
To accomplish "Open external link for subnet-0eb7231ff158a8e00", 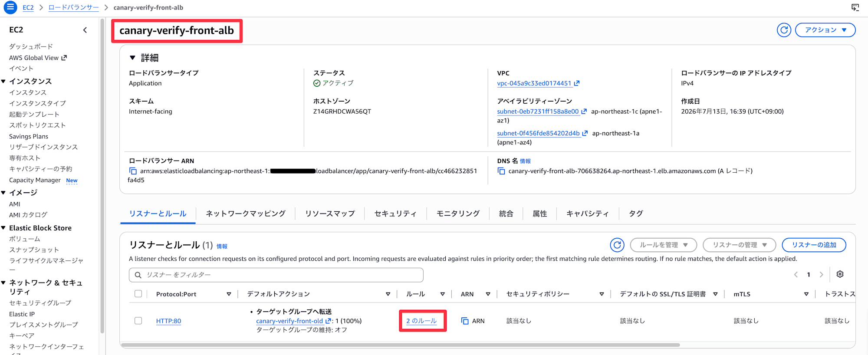I will click(x=584, y=111).
